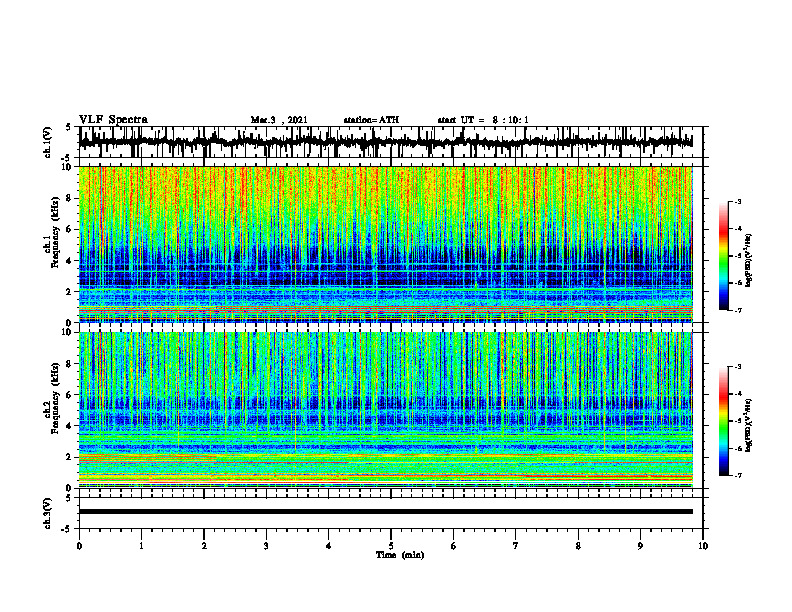Click the log(PSD) label beside ch.2 color bar
Image resolution: width=792 pixels, height=612 pixels.
pyautogui.click(x=750, y=426)
